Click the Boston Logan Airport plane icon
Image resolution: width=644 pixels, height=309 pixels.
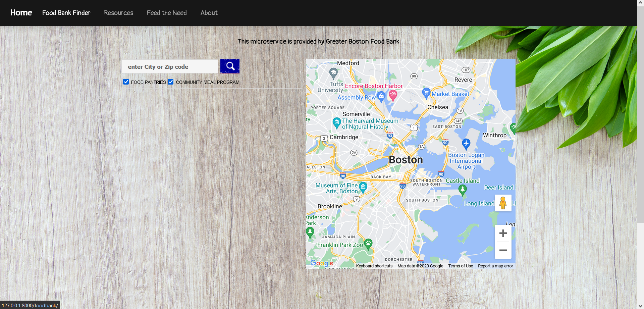click(466, 144)
